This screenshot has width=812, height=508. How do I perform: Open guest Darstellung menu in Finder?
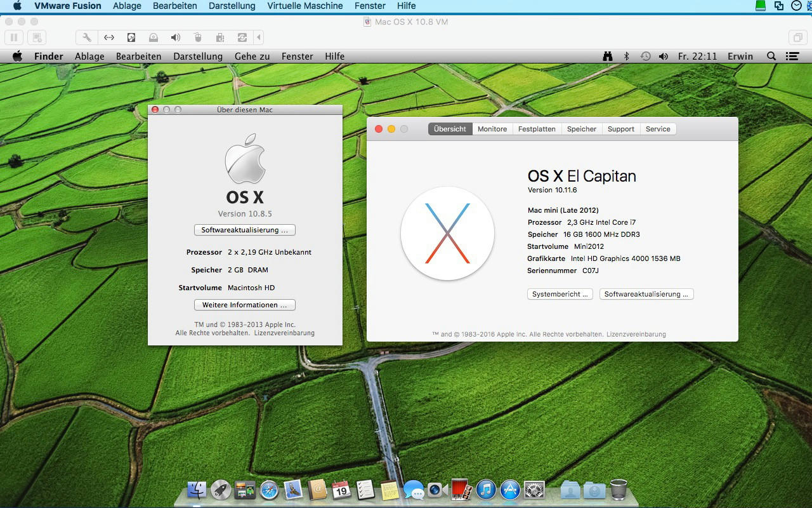point(198,56)
